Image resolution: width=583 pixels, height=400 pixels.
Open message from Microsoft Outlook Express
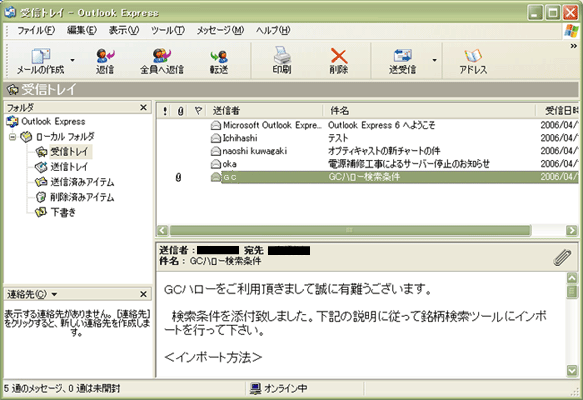[367, 125]
